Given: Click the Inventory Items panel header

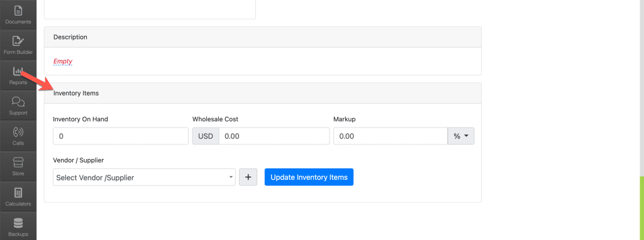Looking at the screenshot, I should pos(262,93).
